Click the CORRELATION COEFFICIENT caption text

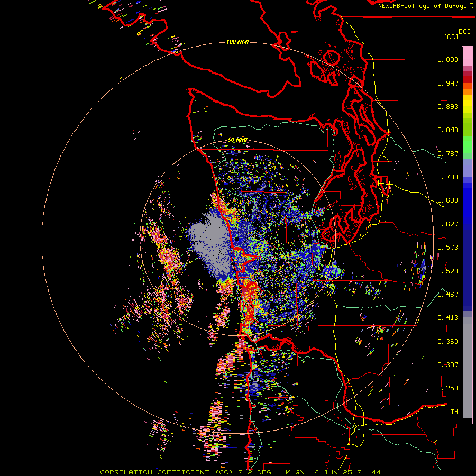pyautogui.click(x=155, y=472)
